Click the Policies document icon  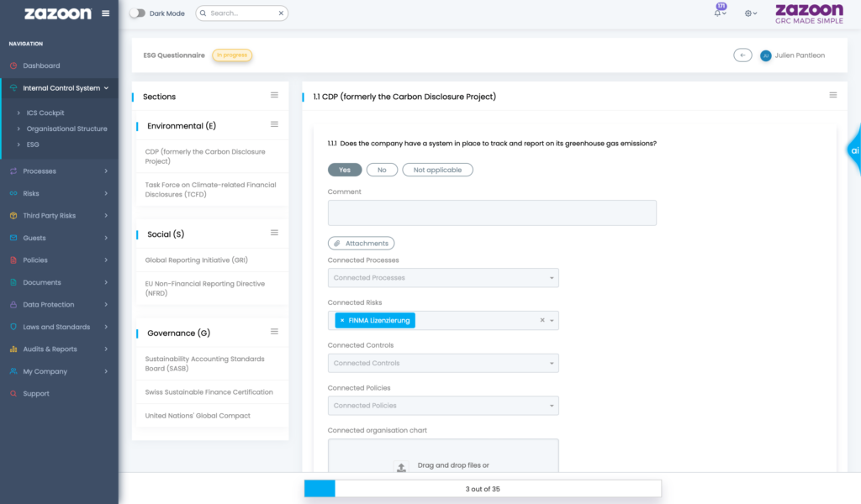point(13,260)
